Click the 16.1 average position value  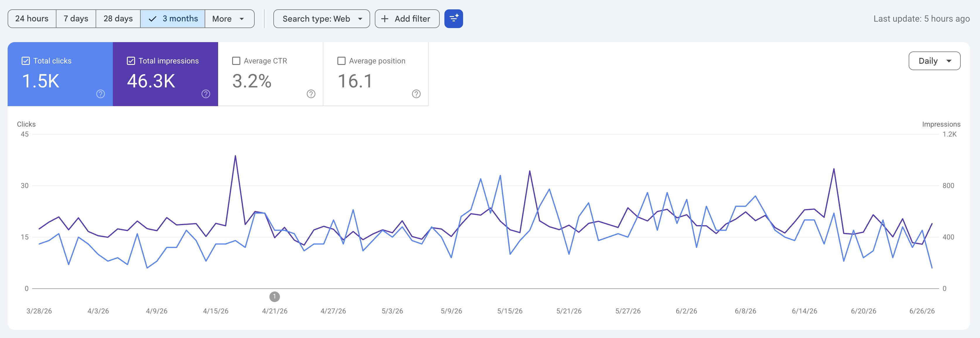[355, 81]
